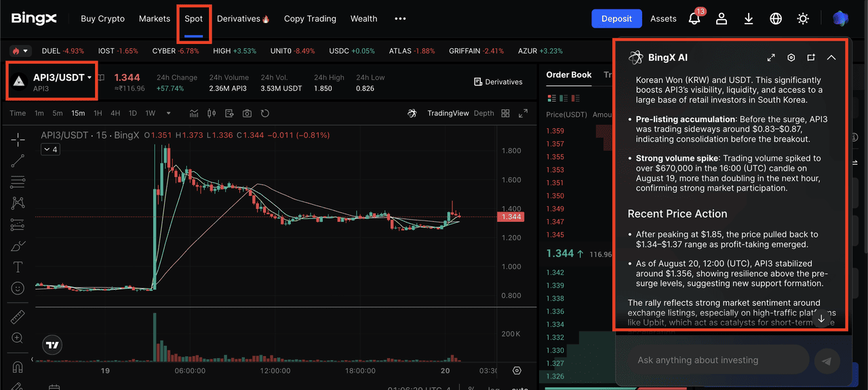Open chart indicators menu
The width and height of the screenshot is (868, 390).
click(x=194, y=113)
